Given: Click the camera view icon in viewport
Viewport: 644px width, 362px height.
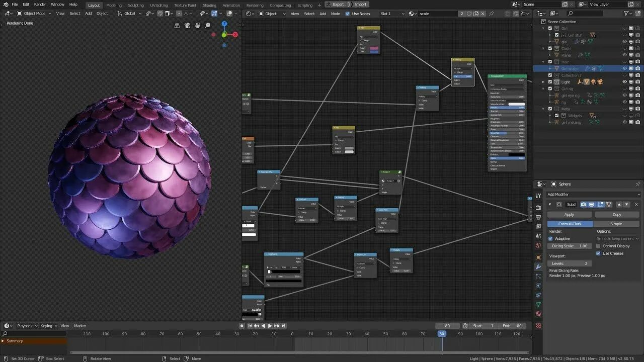Looking at the screenshot, I should pos(187,25).
